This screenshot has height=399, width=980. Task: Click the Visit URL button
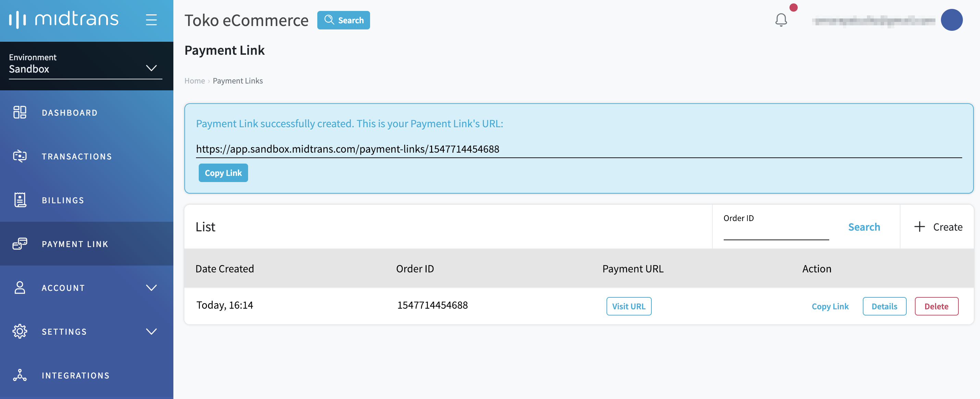[628, 306]
